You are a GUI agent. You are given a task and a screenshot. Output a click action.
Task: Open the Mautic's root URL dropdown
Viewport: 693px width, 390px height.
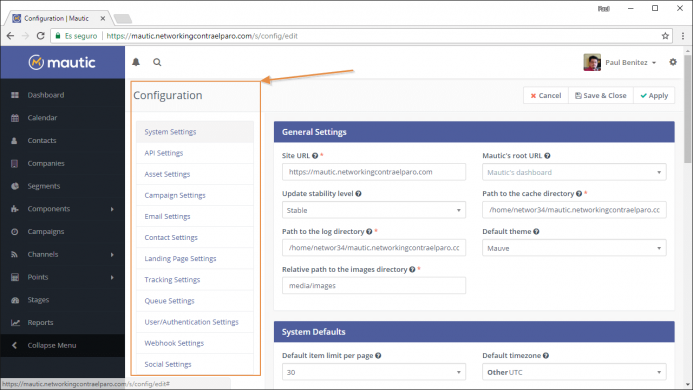(574, 172)
